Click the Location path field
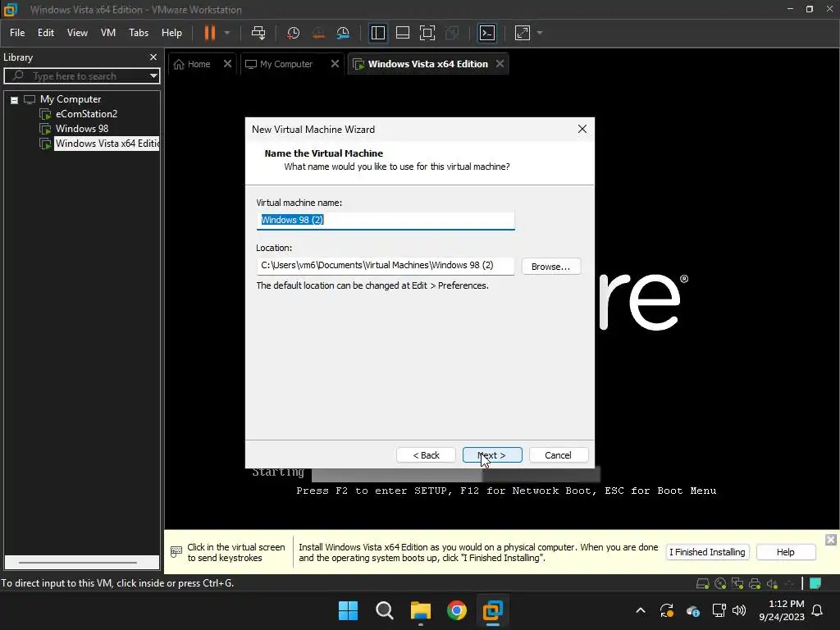 (386, 266)
